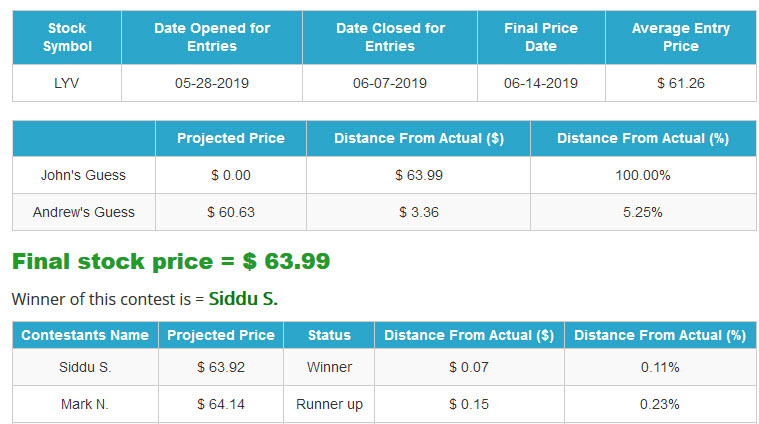
Task: Click John's 100.00% distance cell
Action: coord(643,175)
